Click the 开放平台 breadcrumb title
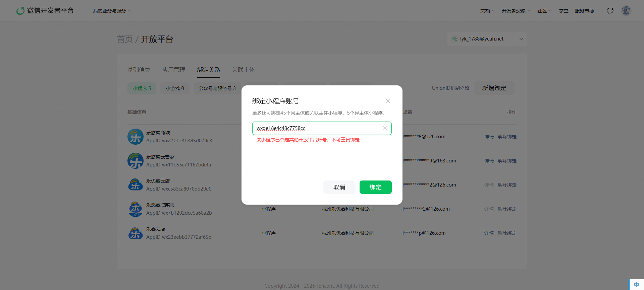 (x=157, y=39)
